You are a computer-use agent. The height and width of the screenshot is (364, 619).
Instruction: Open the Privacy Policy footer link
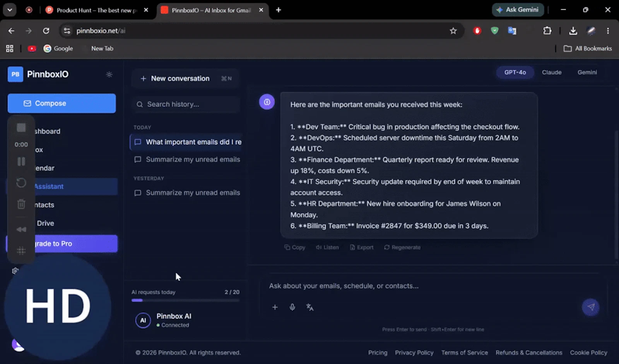point(414,352)
